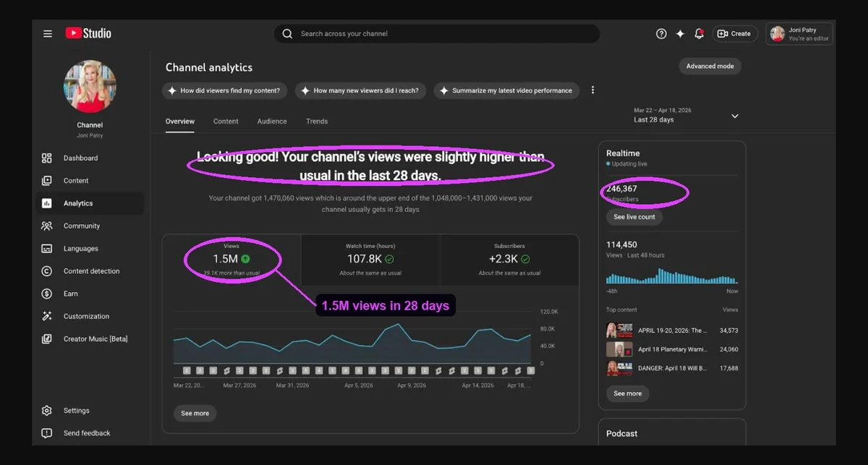Click the green up arrow beside 1.5M
This screenshot has width=868, height=465.
click(246, 259)
